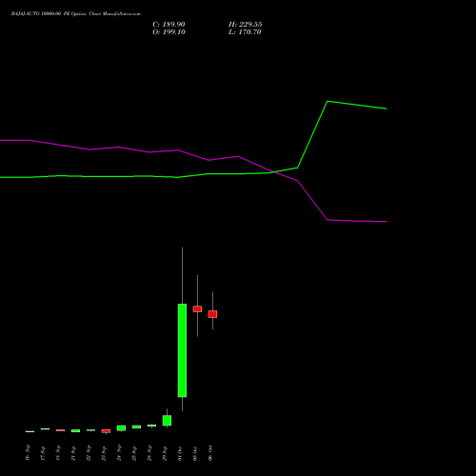Select the 06 Oct date label
This screenshot has height=476, width=476.
coord(210,452)
